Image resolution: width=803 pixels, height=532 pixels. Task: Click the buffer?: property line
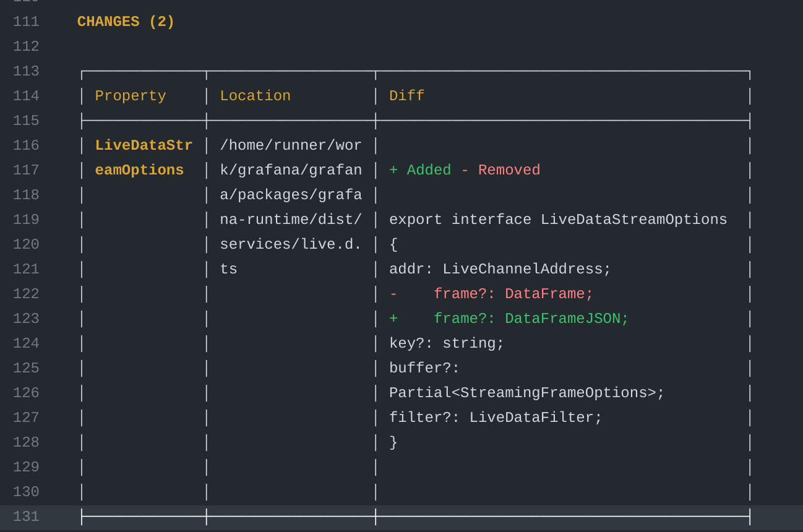pos(424,367)
